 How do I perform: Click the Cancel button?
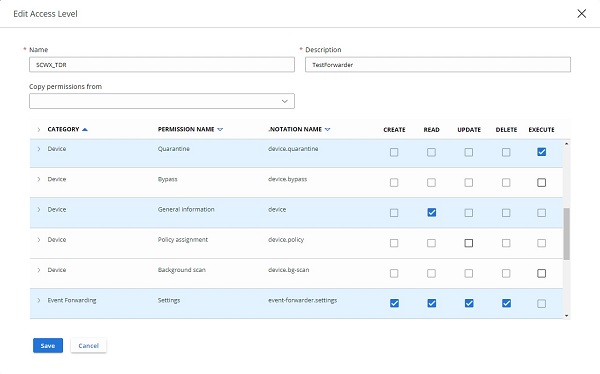point(88,346)
